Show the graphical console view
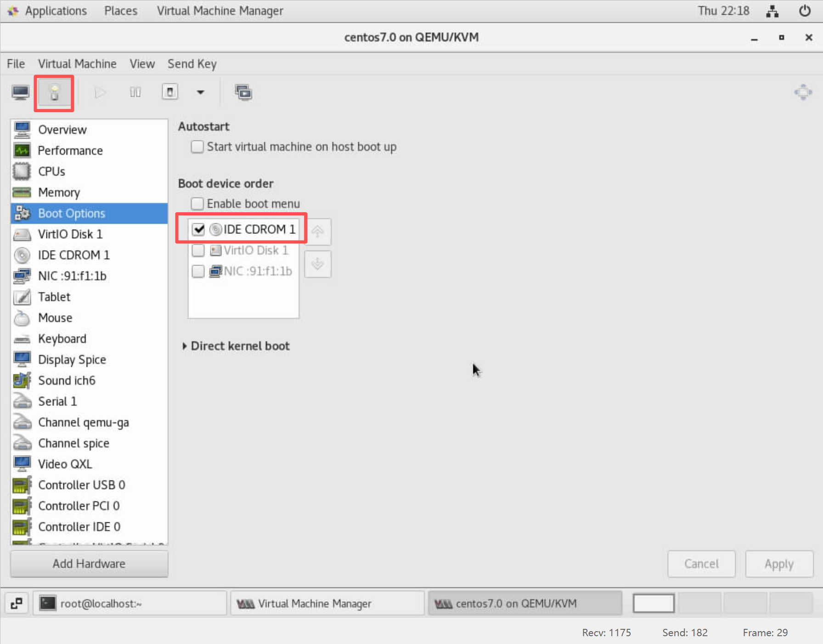Image resolution: width=823 pixels, height=644 pixels. [20, 92]
